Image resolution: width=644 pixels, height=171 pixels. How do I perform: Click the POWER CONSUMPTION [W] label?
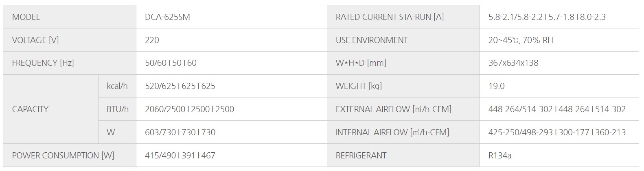tap(63, 156)
